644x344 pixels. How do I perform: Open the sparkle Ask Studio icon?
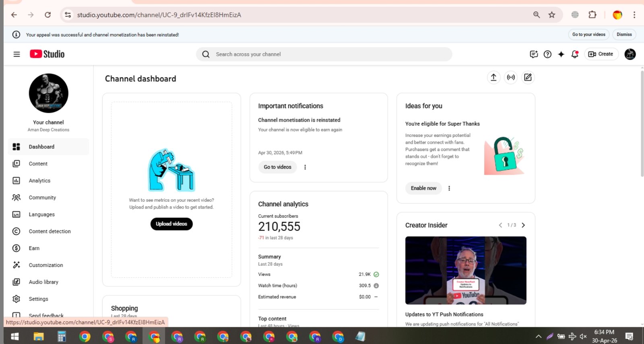pos(561,54)
